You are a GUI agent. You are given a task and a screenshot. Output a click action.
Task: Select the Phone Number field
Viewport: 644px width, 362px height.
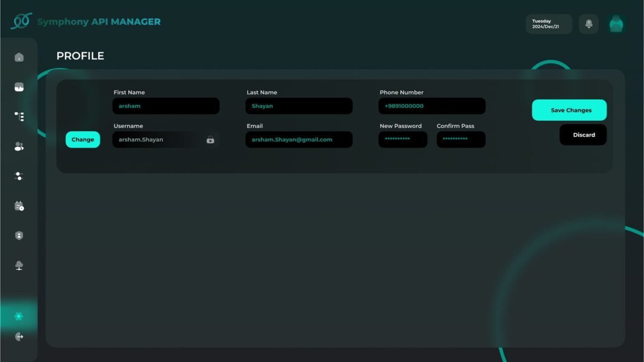click(x=431, y=106)
